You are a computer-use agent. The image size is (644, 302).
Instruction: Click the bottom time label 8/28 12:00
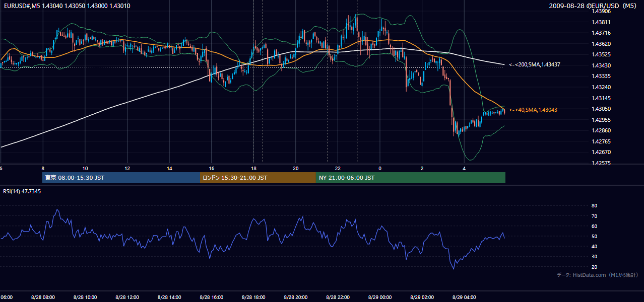127,297
